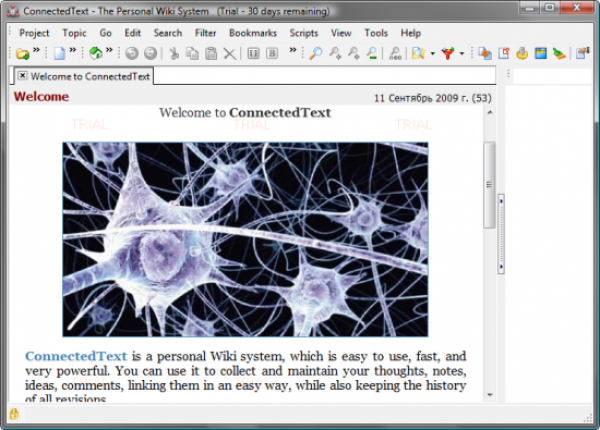Click the scissors cut icon
600x430 pixels.
click(173, 53)
